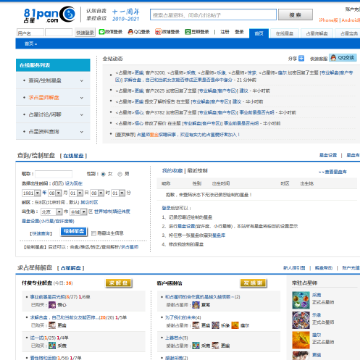Click the gold button beside the welfare heading
The width and height of the screenshot is (360, 360).
(x=253, y=283)
